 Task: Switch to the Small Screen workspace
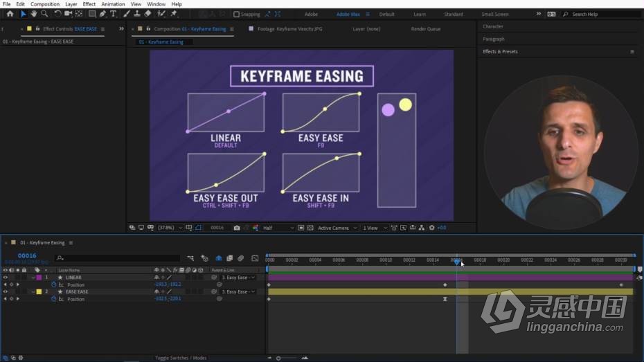[495, 14]
